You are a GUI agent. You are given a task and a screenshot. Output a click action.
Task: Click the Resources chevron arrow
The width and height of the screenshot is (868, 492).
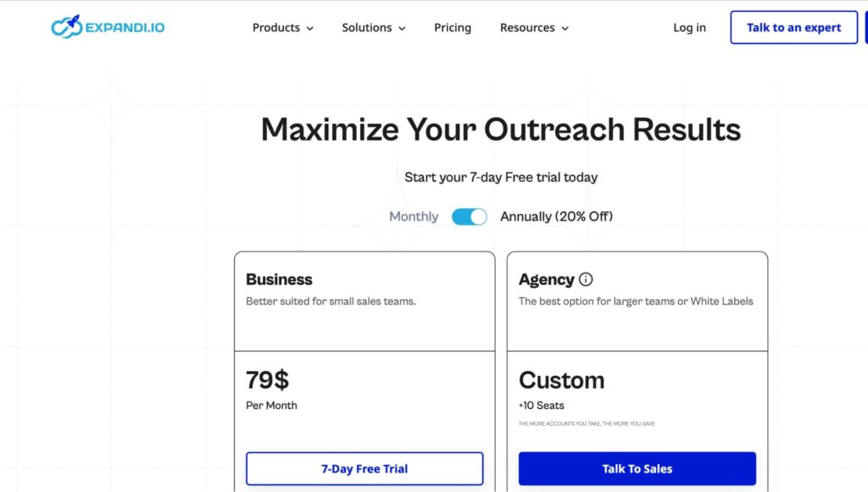click(565, 29)
